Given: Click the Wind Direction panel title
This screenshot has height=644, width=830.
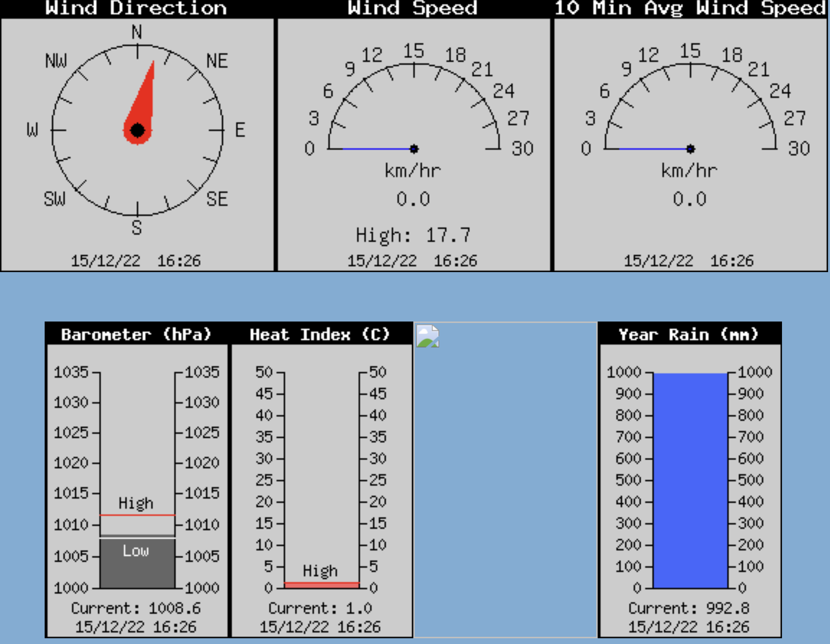Looking at the screenshot, I should coord(136,8).
